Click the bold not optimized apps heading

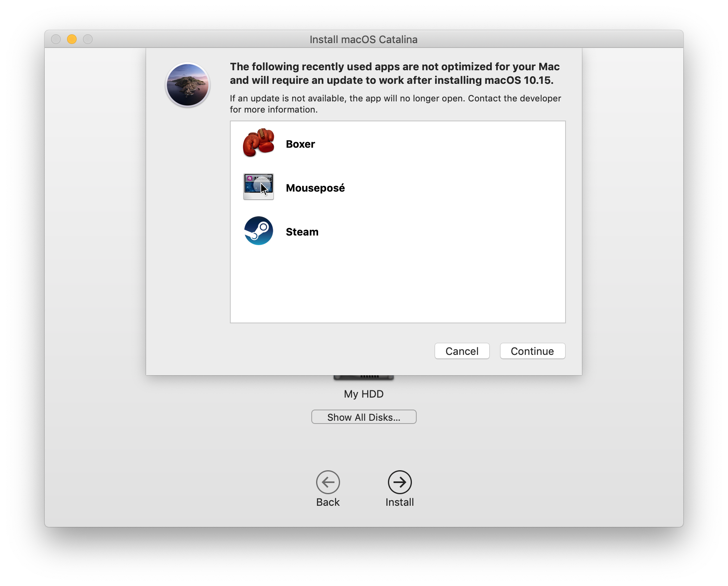point(395,73)
